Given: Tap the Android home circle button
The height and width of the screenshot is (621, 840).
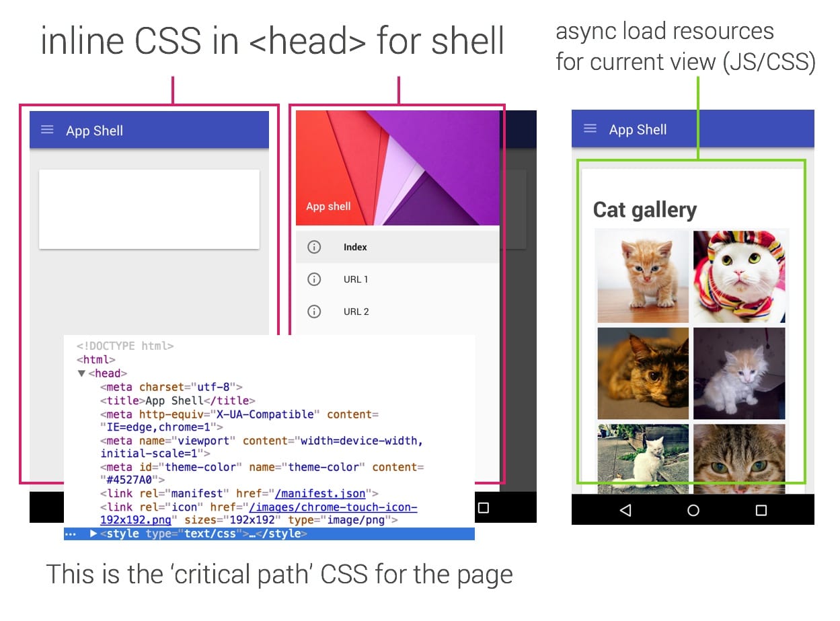Looking at the screenshot, I should 693,510.
